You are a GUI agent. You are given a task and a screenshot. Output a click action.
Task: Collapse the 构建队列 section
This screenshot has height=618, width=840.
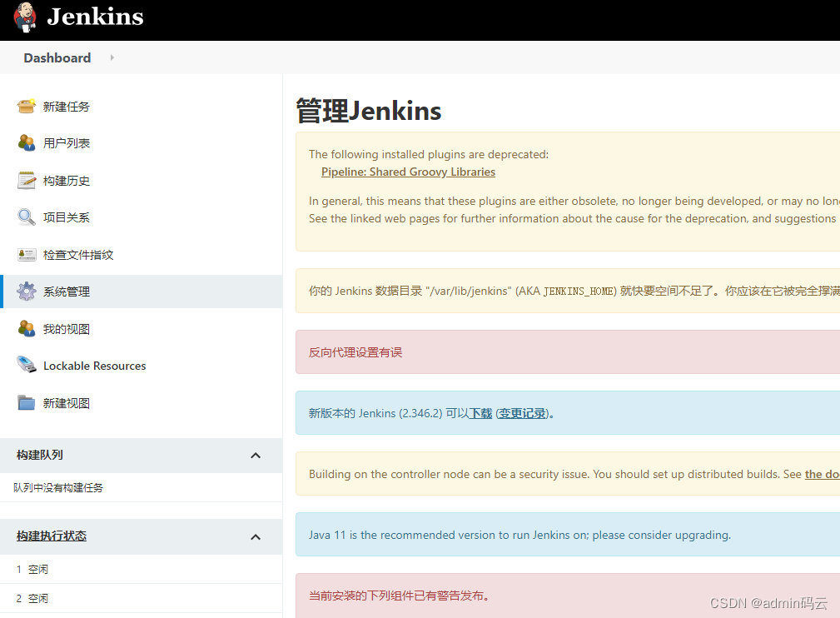256,456
